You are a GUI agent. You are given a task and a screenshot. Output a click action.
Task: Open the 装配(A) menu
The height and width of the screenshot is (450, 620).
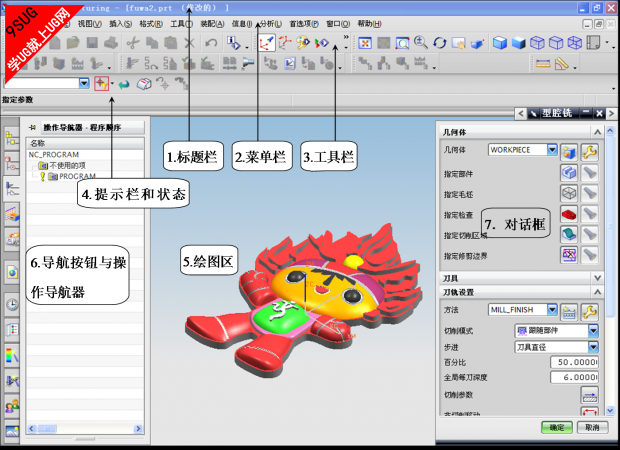tap(212, 24)
